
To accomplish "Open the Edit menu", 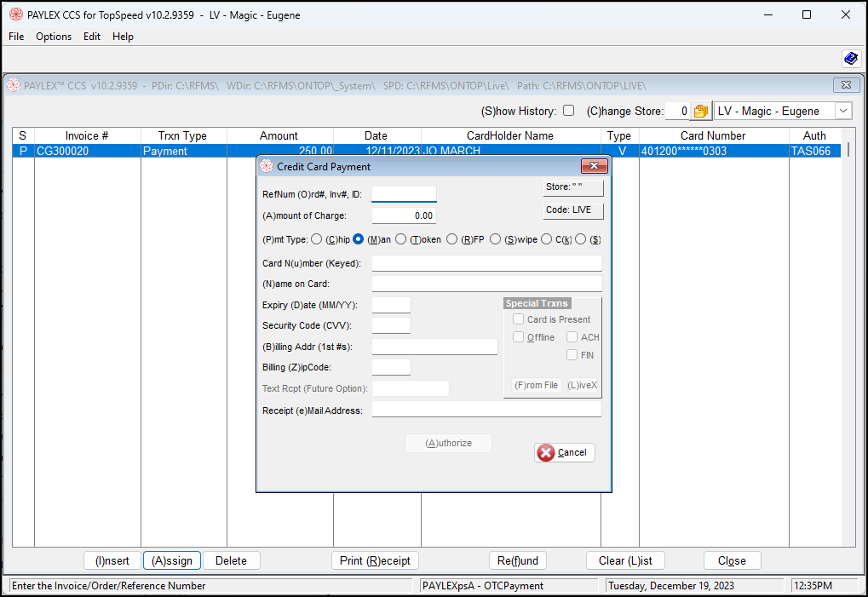I will pyautogui.click(x=92, y=37).
